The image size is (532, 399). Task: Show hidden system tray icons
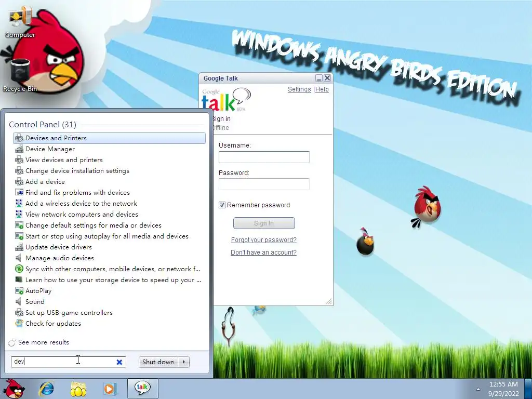point(478,389)
